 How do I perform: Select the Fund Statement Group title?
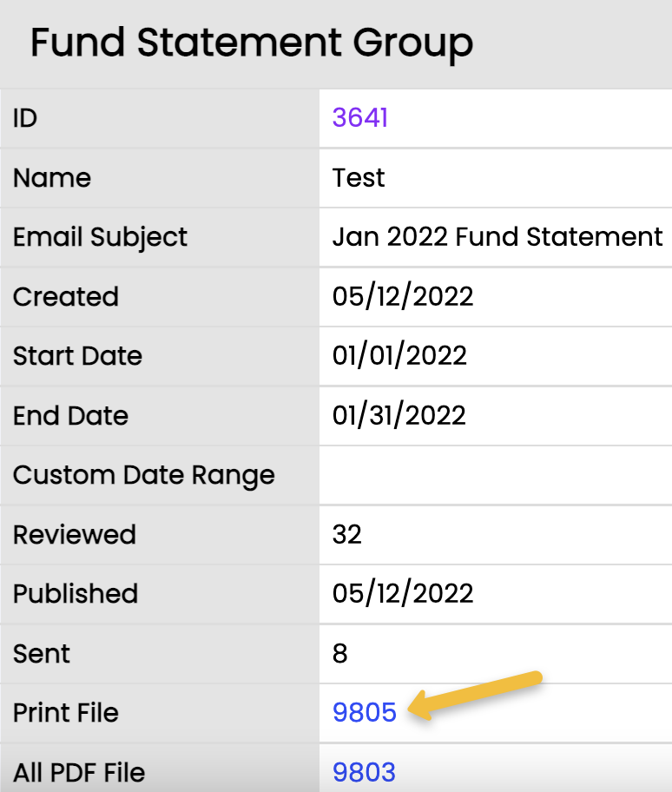click(252, 43)
